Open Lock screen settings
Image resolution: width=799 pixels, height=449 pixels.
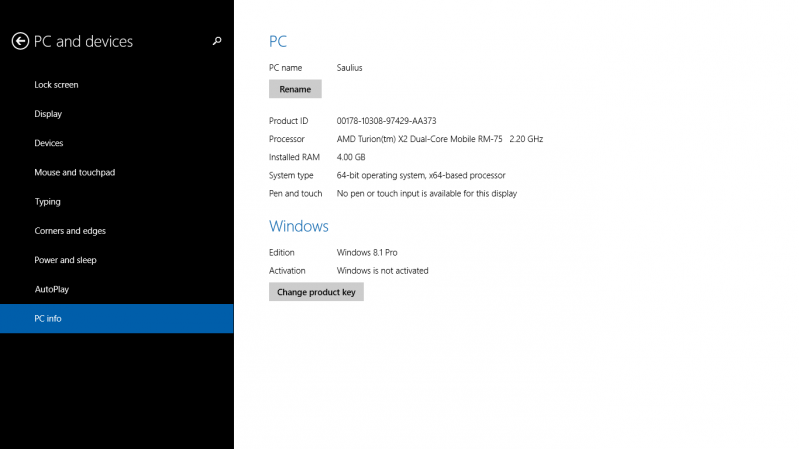click(56, 85)
